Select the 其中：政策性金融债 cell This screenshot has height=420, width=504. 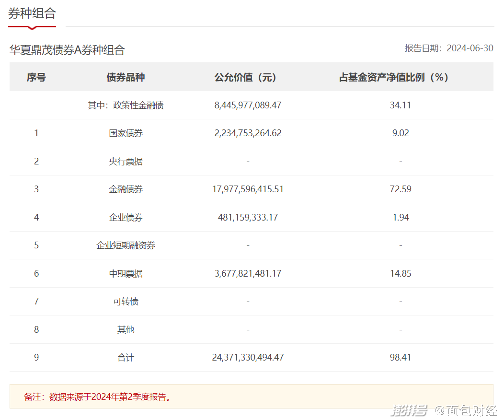click(x=126, y=105)
